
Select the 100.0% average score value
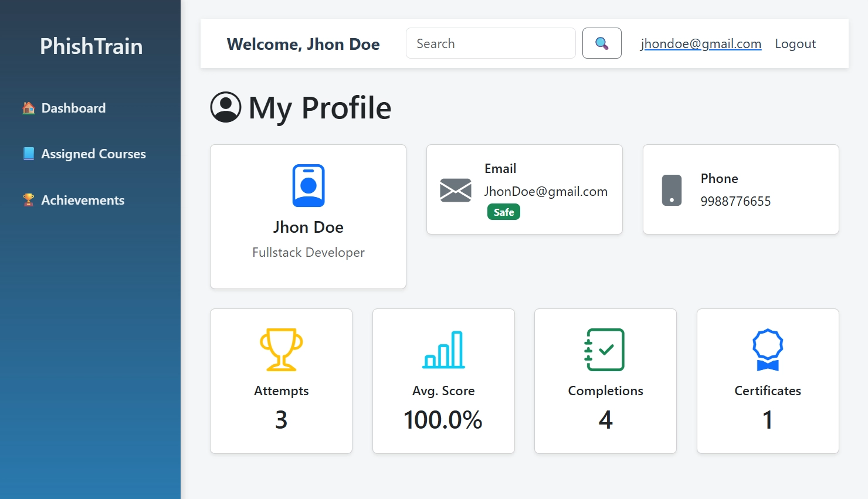click(443, 419)
